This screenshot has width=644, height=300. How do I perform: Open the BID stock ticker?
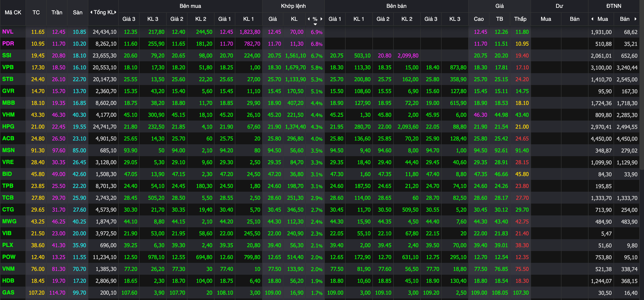[x=7, y=174]
